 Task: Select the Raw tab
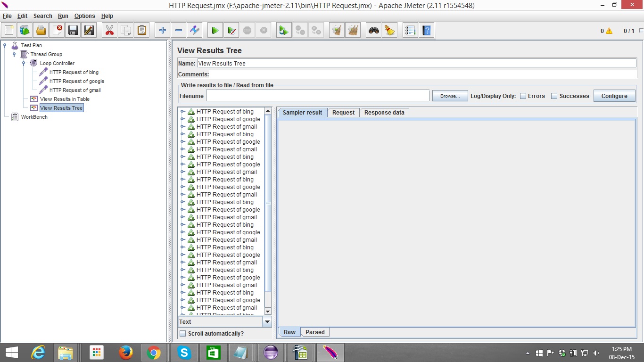pos(289,332)
